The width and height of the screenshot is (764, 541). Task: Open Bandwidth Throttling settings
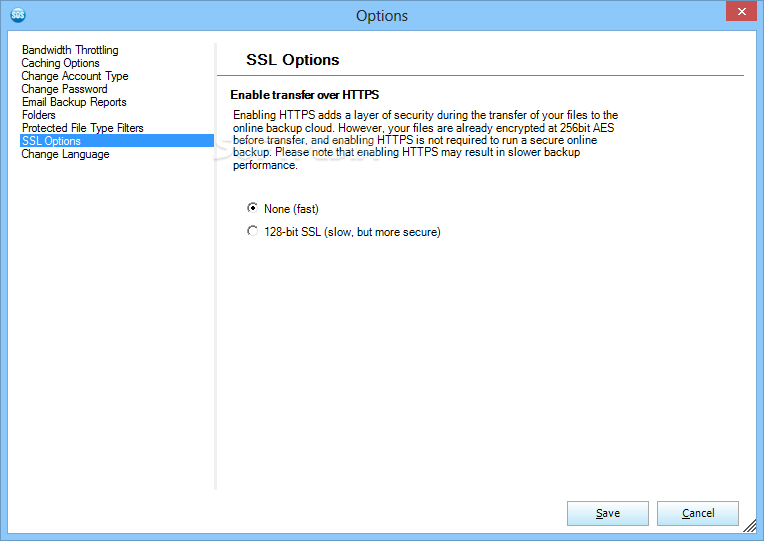[x=70, y=50]
